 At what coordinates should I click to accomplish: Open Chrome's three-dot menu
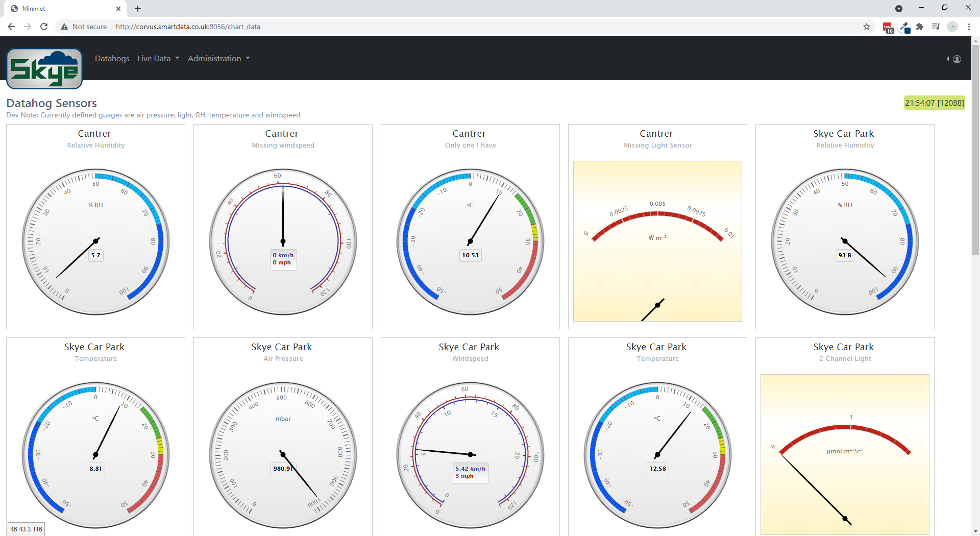pos(969,27)
